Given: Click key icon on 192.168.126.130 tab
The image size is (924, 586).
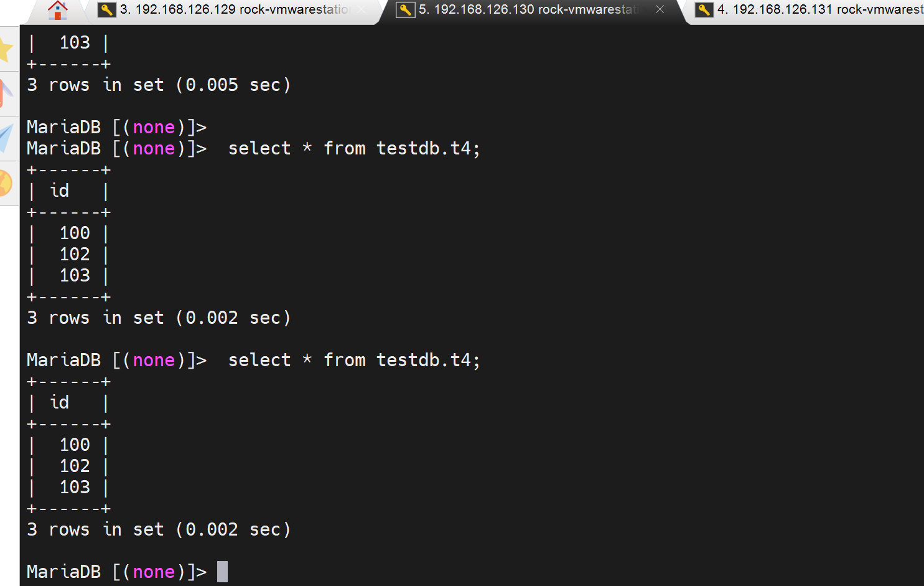Looking at the screenshot, I should [406, 10].
